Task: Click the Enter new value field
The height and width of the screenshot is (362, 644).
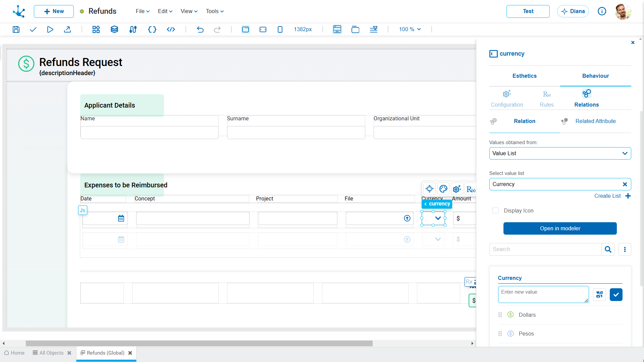Action: (x=543, y=295)
